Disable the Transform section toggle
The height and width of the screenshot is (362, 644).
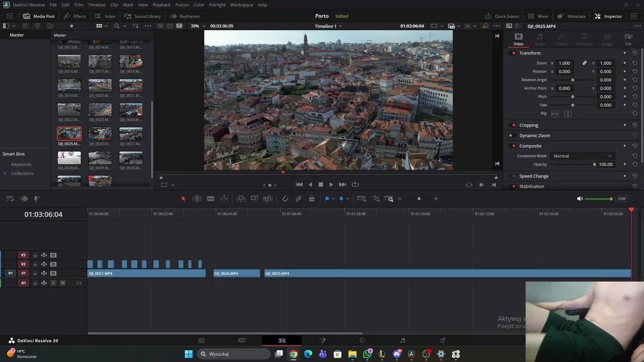pos(513,53)
